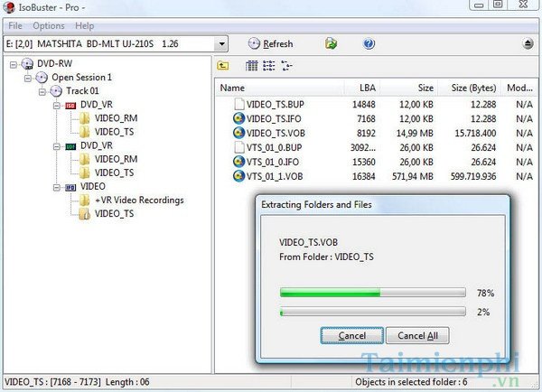The height and width of the screenshot is (392, 542).
Task: Click the 14,99 MB size value
Action: click(x=415, y=133)
